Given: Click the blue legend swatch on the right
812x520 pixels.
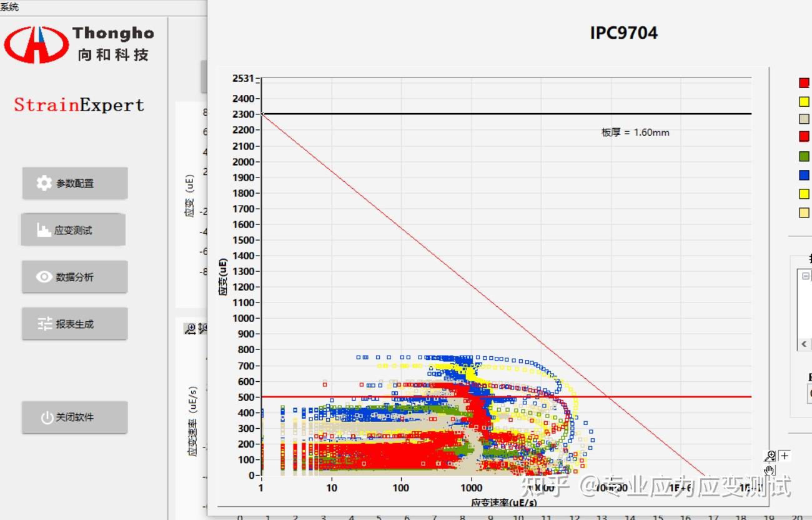Looking at the screenshot, I should click(x=805, y=174).
